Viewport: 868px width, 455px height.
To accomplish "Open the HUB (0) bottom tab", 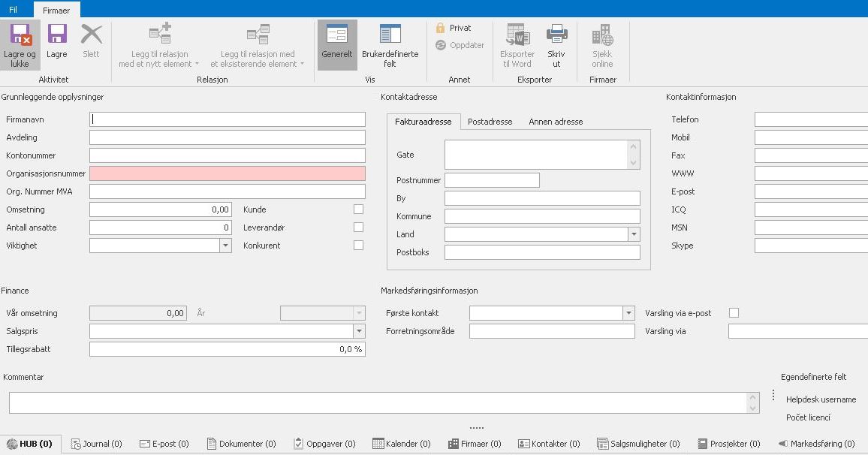I will pos(30,444).
